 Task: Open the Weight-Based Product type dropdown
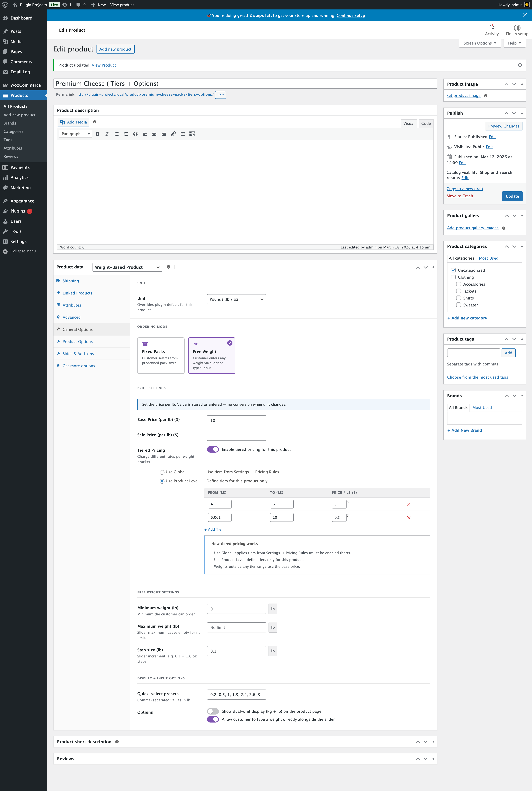tap(127, 267)
